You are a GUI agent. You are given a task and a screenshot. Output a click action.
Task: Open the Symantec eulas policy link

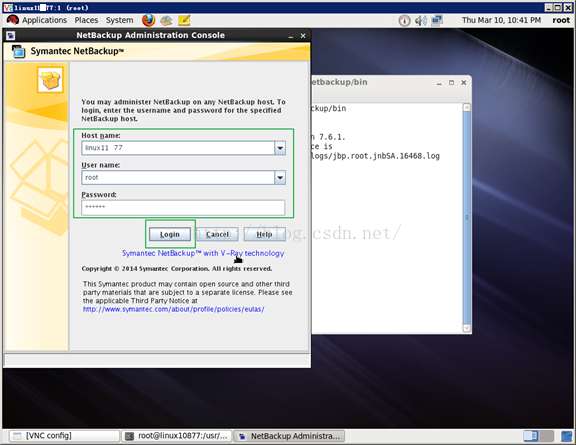(173, 309)
